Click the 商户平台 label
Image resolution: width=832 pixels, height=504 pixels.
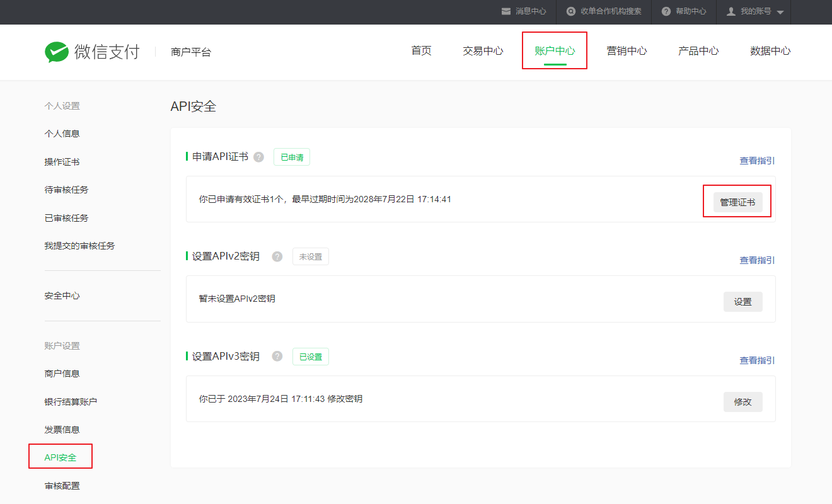(191, 52)
